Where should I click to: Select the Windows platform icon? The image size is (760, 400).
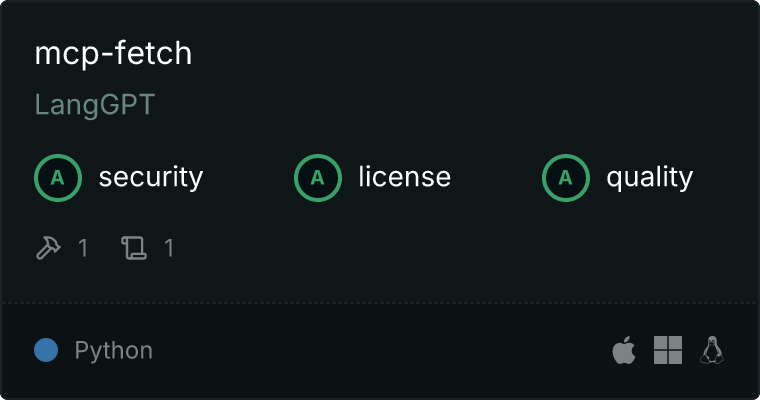[x=668, y=350]
